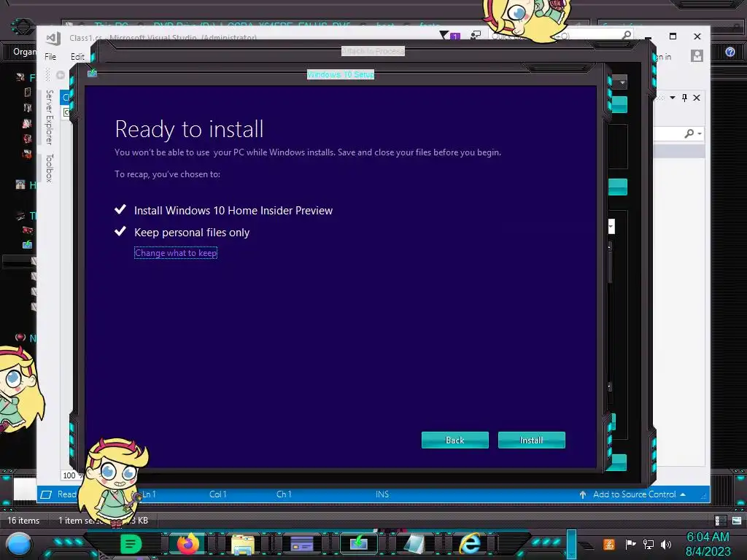Open the search options dropdown in side panel
This screenshot has height=560, width=747.
(x=700, y=134)
